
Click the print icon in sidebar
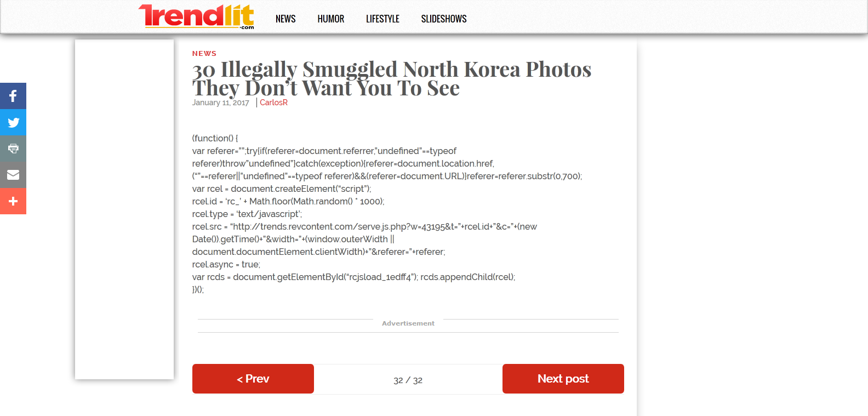point(13,149)
